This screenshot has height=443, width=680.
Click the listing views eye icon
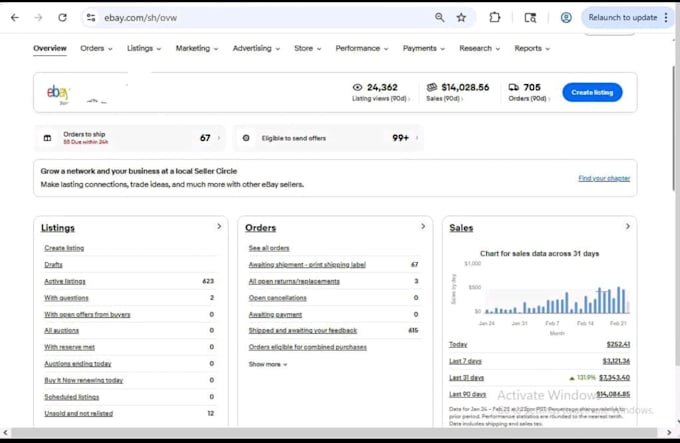357,88
